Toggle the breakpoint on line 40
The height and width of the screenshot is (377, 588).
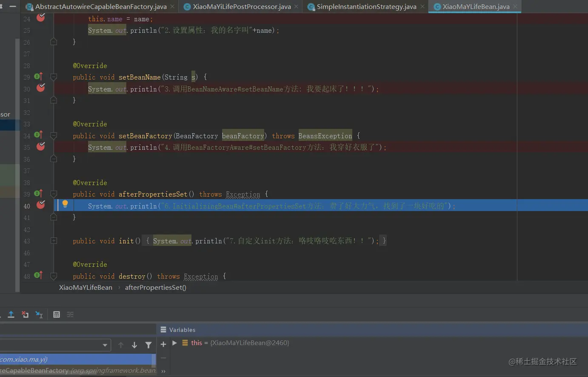coord(41,205)
